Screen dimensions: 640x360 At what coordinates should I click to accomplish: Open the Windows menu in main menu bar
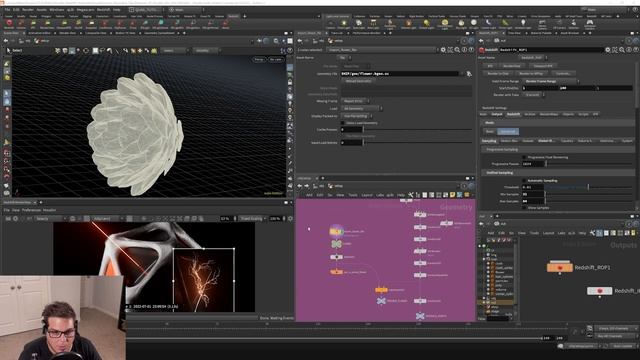point(57,9)
